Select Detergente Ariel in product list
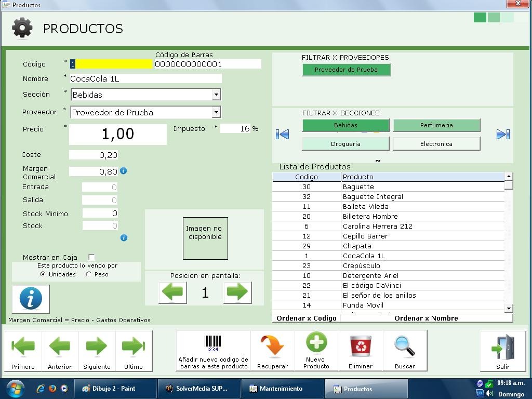Image resolution: width=532 pixels, height=399 pixels. 389,275
